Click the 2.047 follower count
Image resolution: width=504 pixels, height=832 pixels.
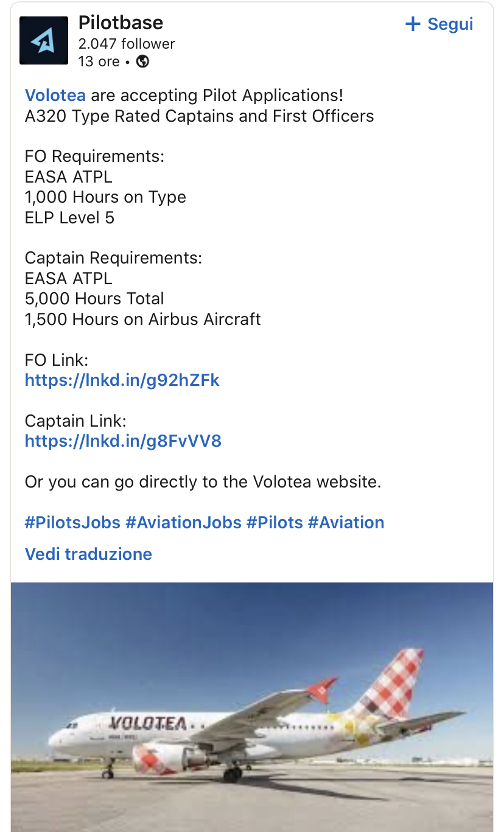pos(127,44)
